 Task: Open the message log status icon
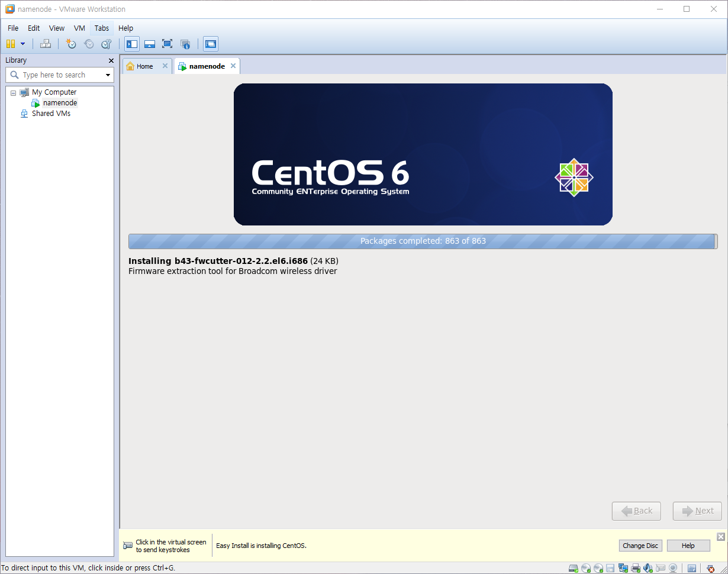click(x=692, y=568)
